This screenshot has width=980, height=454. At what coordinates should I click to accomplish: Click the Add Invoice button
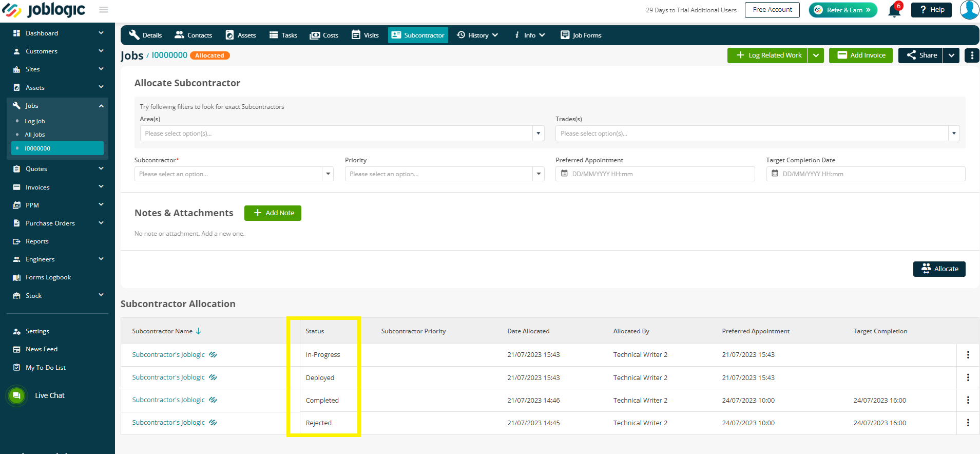[x=861, y=55]
